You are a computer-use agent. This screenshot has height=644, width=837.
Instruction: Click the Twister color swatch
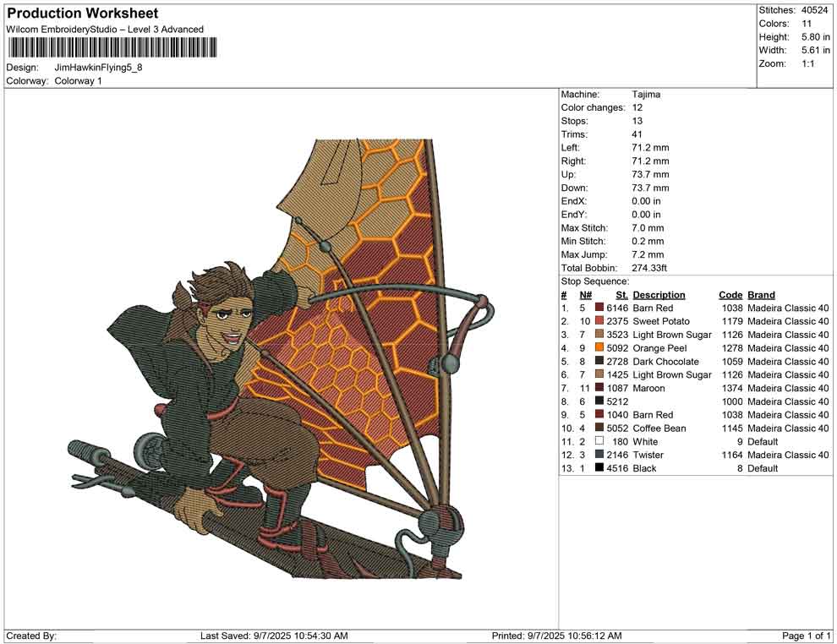599,455
